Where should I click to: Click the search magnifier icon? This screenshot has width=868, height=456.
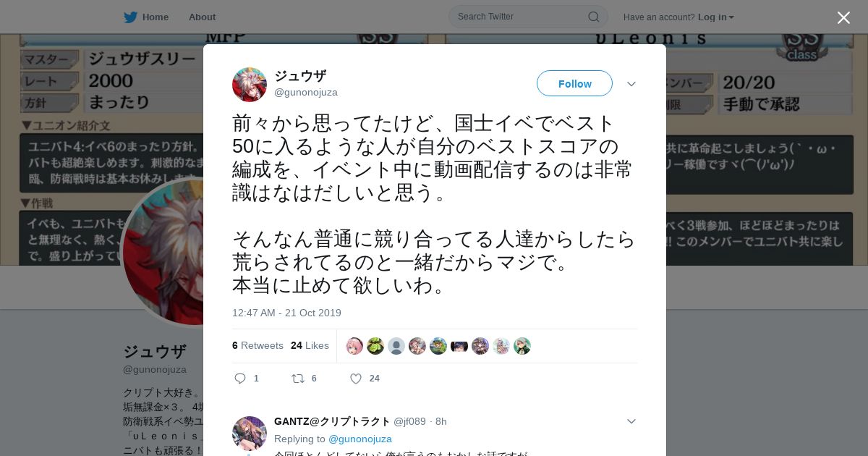tap(593, 17)
